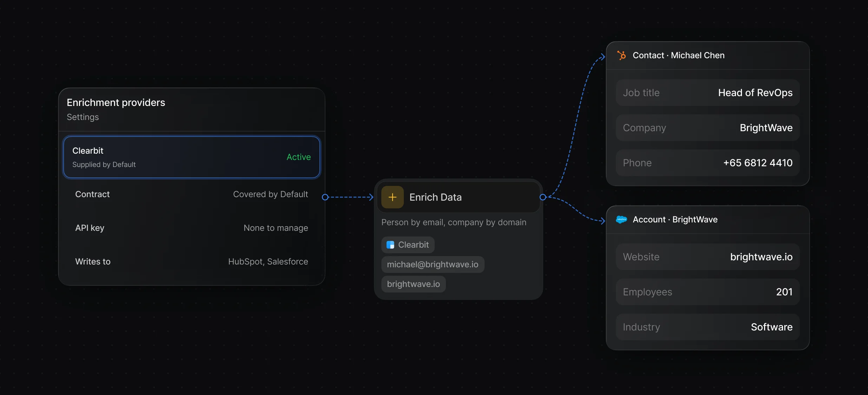The width and height of the screenshot is (868, 395).
Task: Click the 'Enrichment providers' panel title
Action: [116, 102]
